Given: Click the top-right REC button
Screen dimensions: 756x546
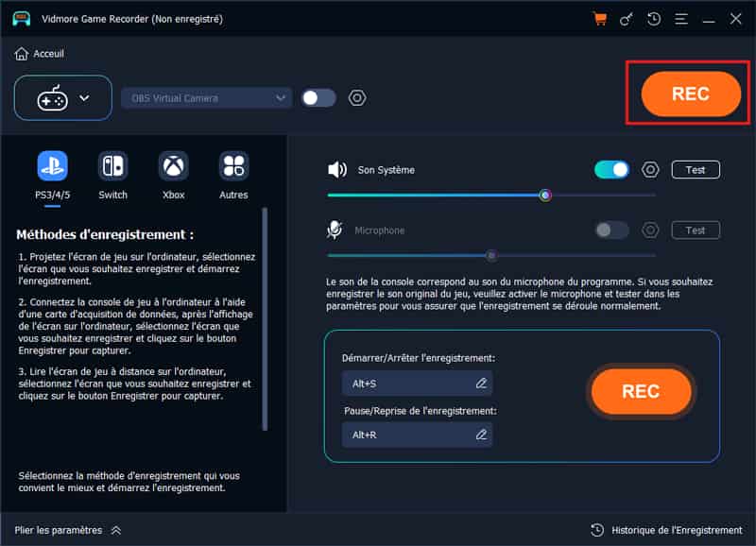Looking at the screenshot, I should (x=690, y=94).
